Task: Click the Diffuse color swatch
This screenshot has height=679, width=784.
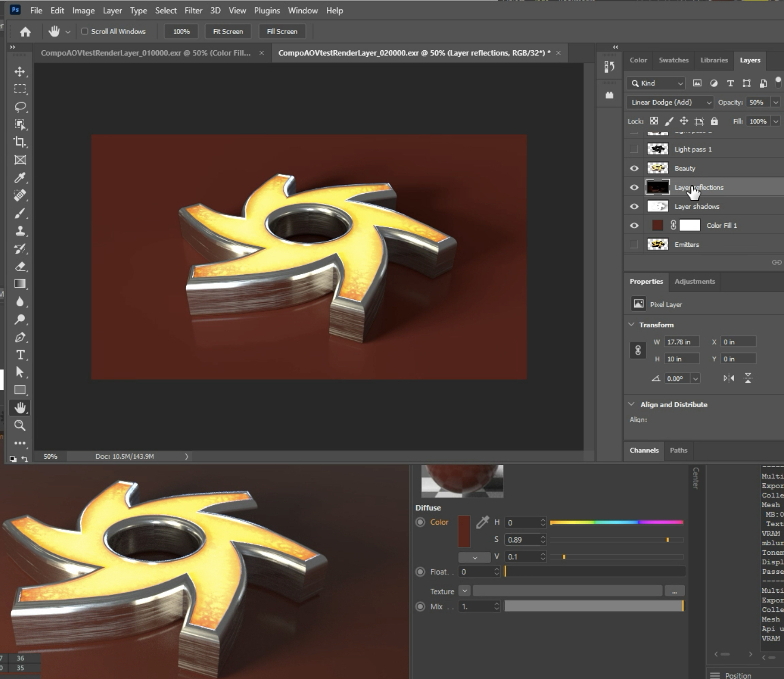Action: click(x=464, y=531)
